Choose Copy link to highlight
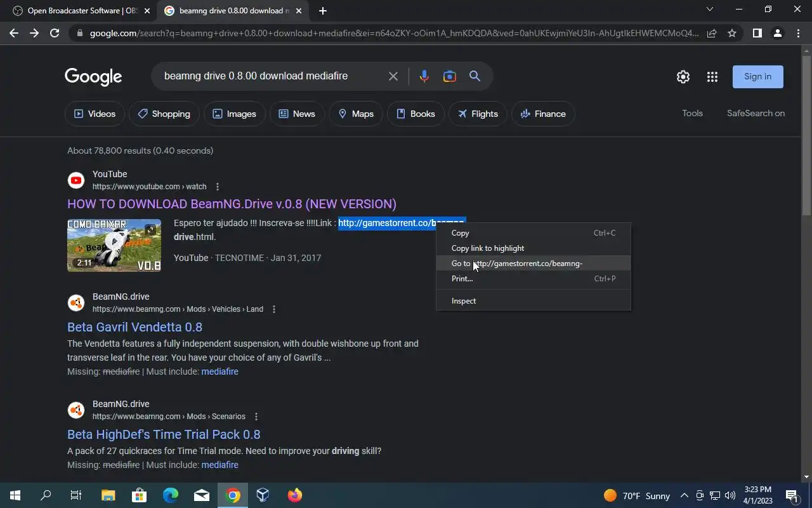This screenshot has height=508, width=812. pyautogui.click(x=534, y=248)
